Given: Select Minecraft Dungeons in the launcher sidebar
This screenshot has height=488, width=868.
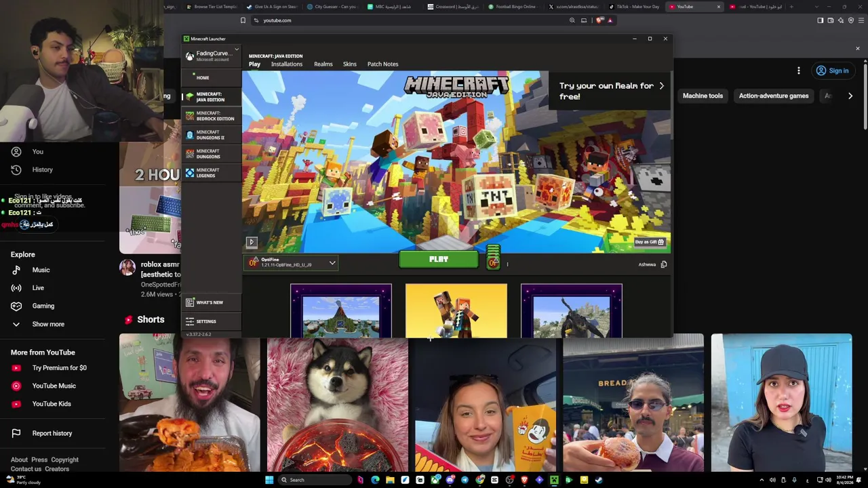Looking at the screenshot, I should 211,154.
